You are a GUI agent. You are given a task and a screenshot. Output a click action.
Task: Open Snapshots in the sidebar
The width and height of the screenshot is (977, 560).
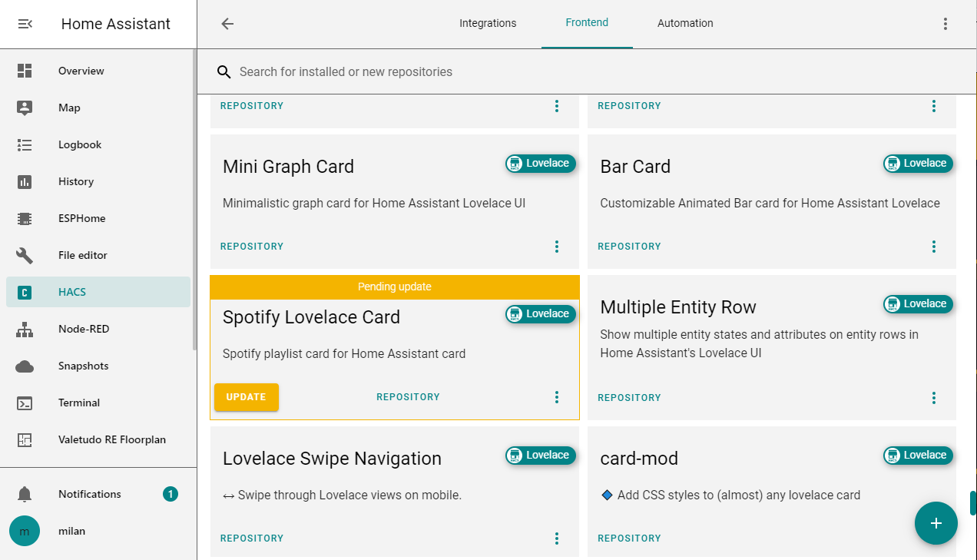(x=98, y=366)
